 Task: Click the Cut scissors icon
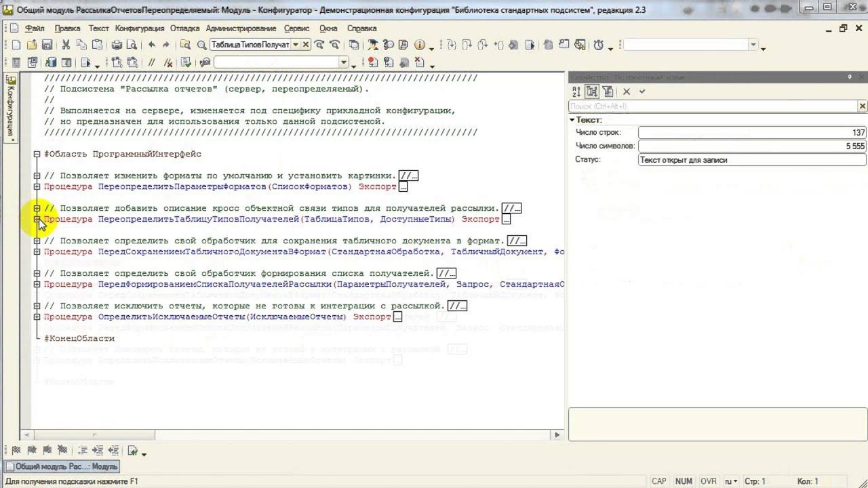click(66, 45)
